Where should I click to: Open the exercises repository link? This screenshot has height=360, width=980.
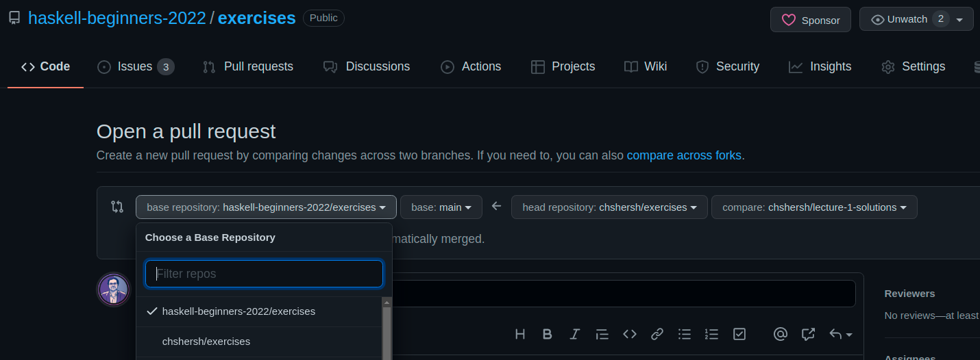click(257, 18)
